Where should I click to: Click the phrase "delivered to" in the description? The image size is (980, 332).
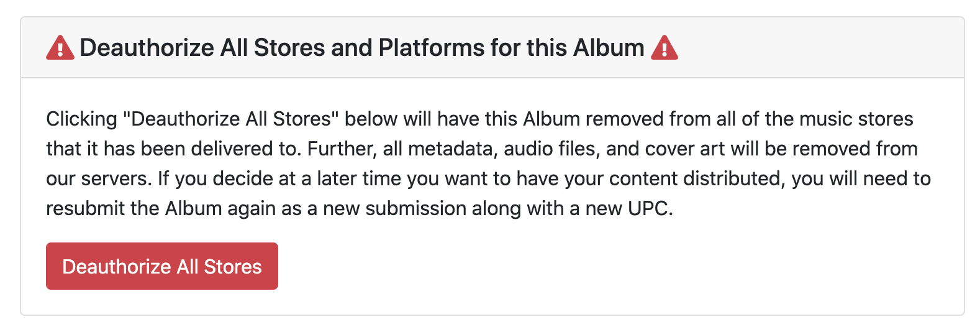(x=246, y=149)
